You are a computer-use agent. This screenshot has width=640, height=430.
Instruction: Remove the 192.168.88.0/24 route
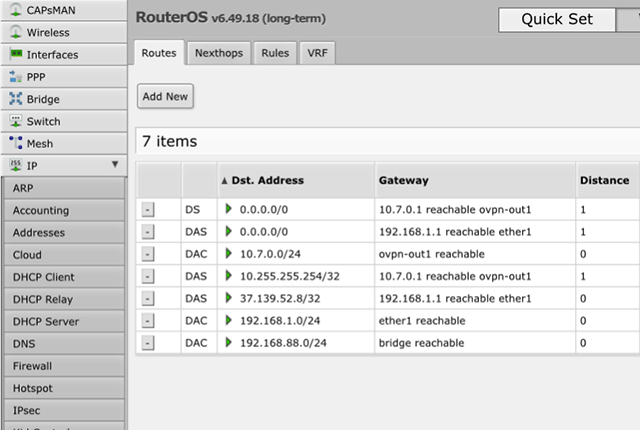(x=148, y=343)
